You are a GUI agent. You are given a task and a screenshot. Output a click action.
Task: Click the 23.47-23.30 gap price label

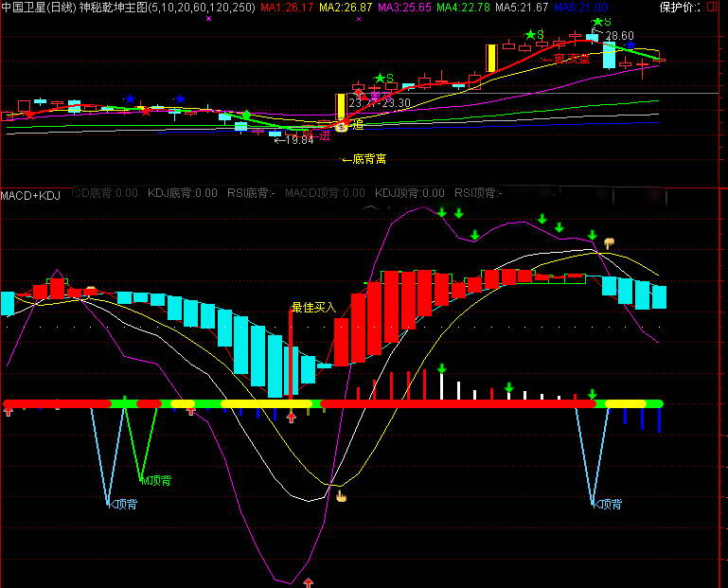380,103
